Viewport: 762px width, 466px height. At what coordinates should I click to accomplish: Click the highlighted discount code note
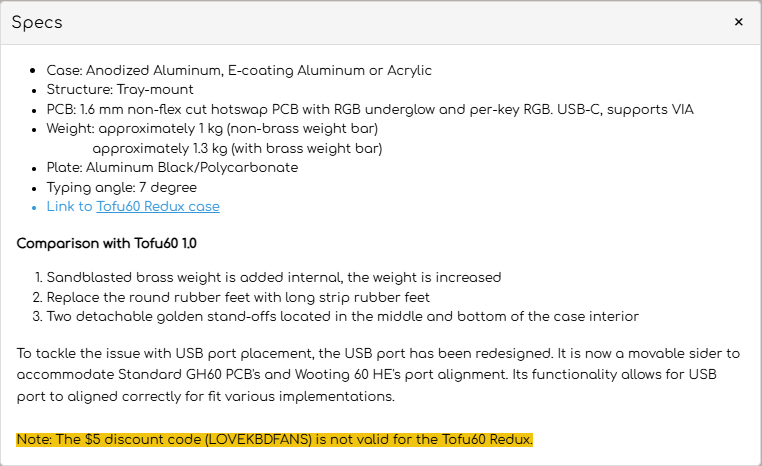coord(275,439)
